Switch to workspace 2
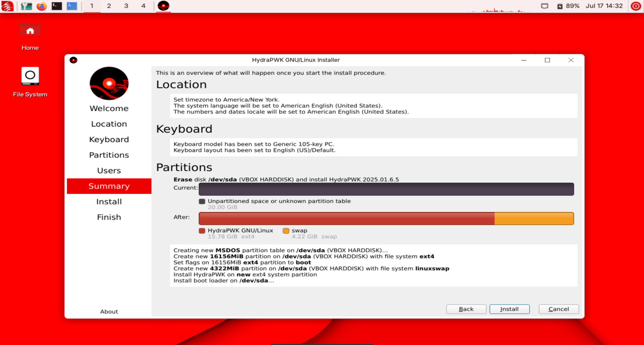The height and width of the screenshot is (345, 644). [109, 6]
